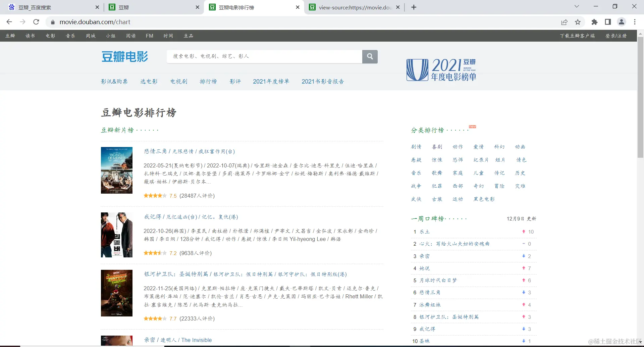Click the 豆瓣电影 logo

(x=125, y=57)
